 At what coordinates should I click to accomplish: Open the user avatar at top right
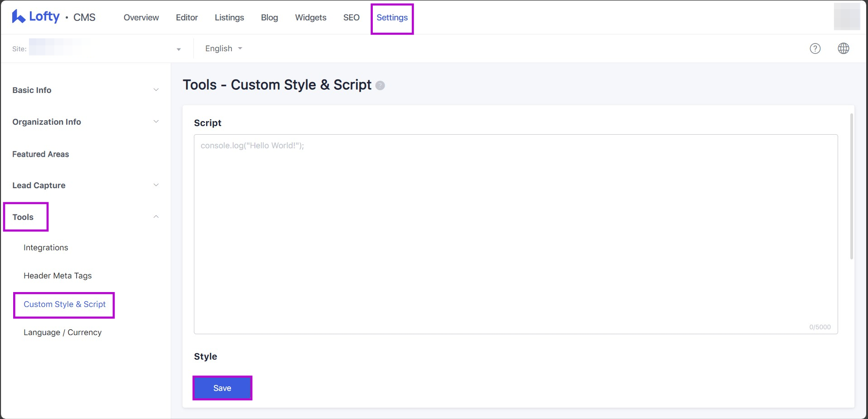point(846,17)
